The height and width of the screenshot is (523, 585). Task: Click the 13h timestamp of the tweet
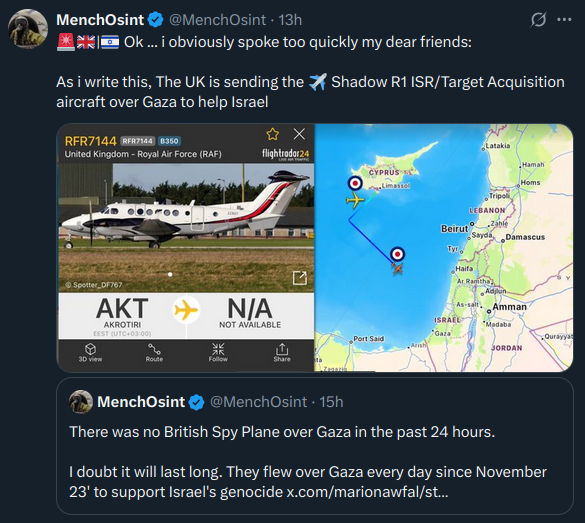290,20
